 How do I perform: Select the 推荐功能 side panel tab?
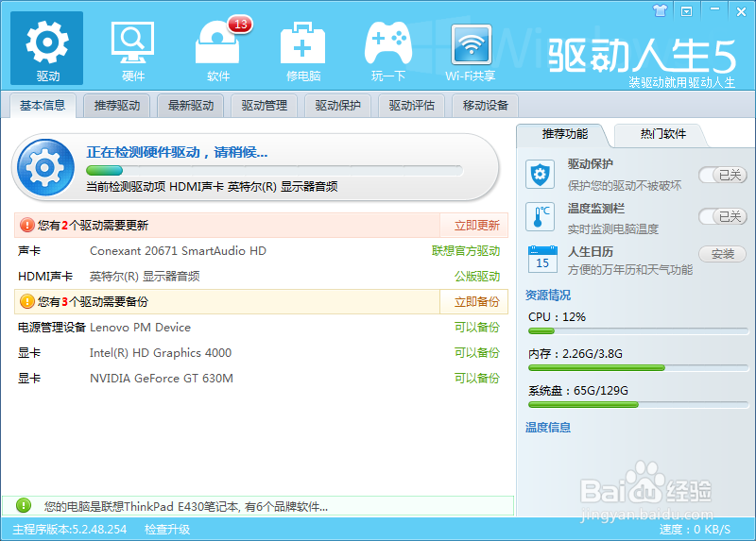click(x=564, y=134)
